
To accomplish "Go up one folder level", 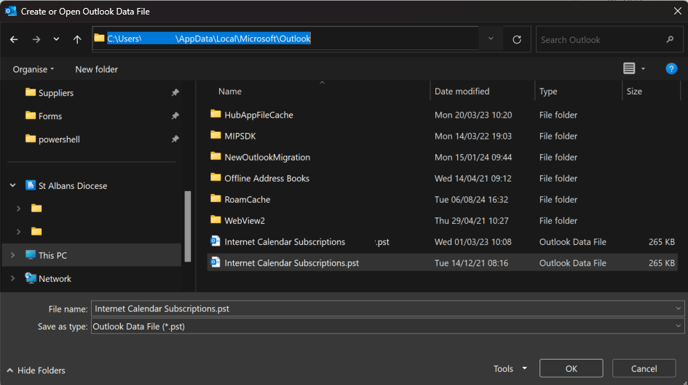I will [77, 40].
